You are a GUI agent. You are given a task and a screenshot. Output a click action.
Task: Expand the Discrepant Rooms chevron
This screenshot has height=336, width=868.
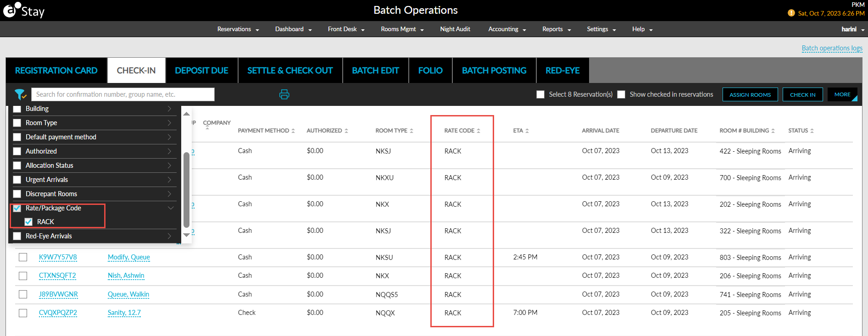click(x=169, y=194)
